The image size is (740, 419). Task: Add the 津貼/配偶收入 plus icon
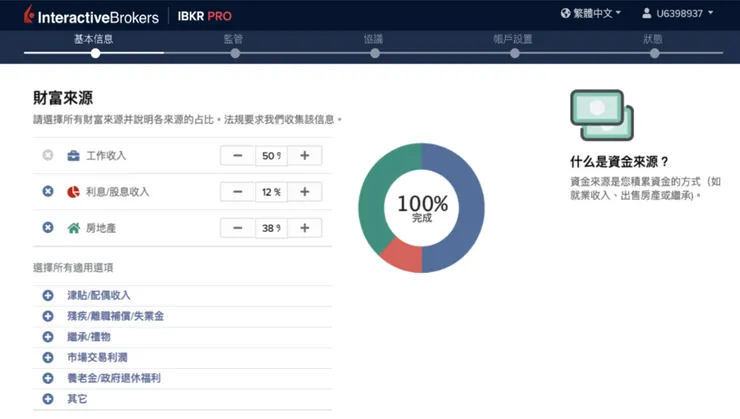coord(48,295)
